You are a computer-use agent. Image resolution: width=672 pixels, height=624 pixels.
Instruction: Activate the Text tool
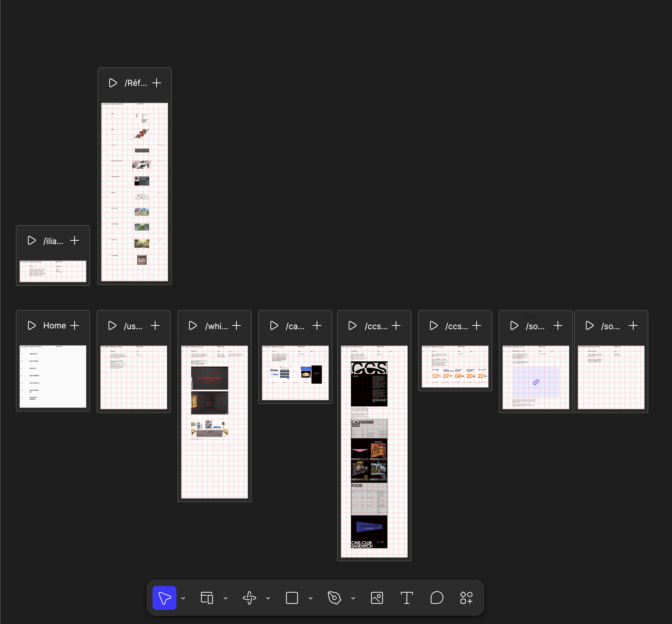[406, 598]
